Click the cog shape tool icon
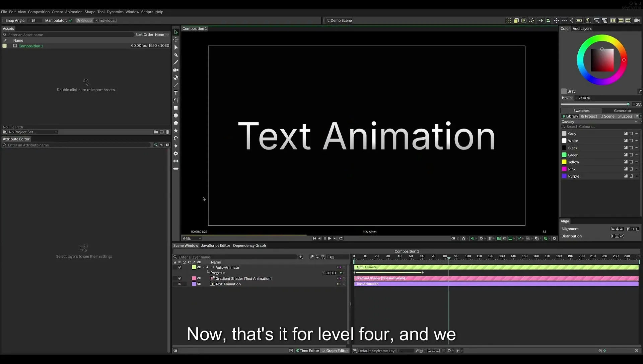The width and height of the screenshot is (643, 364). (x=176, y=153)
